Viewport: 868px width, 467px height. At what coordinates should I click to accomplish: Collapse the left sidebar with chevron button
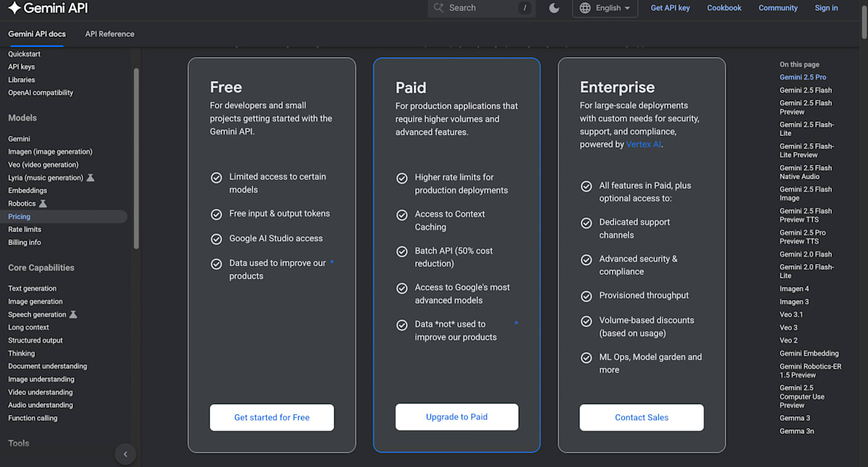coord(125,454)
